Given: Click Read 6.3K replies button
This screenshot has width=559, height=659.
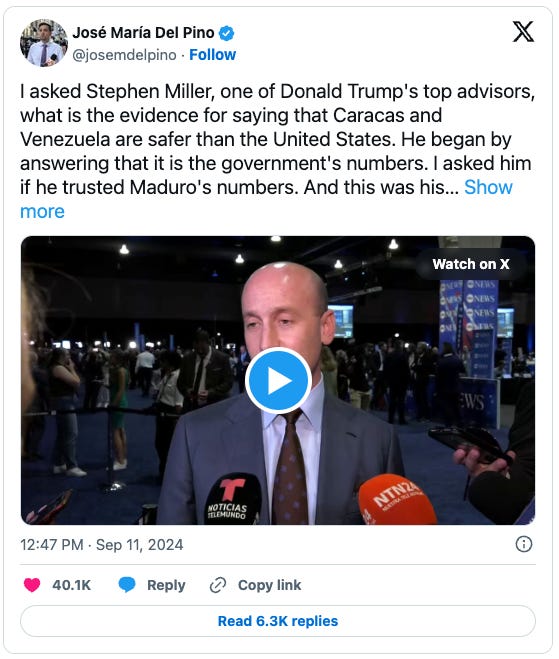Looking at the screenshot, I should point(278,621).
